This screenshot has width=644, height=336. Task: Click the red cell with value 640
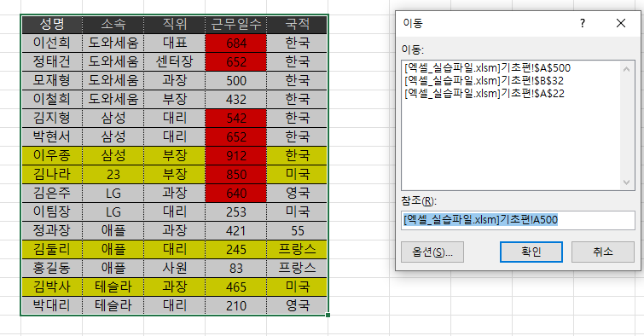coord(236,193)
